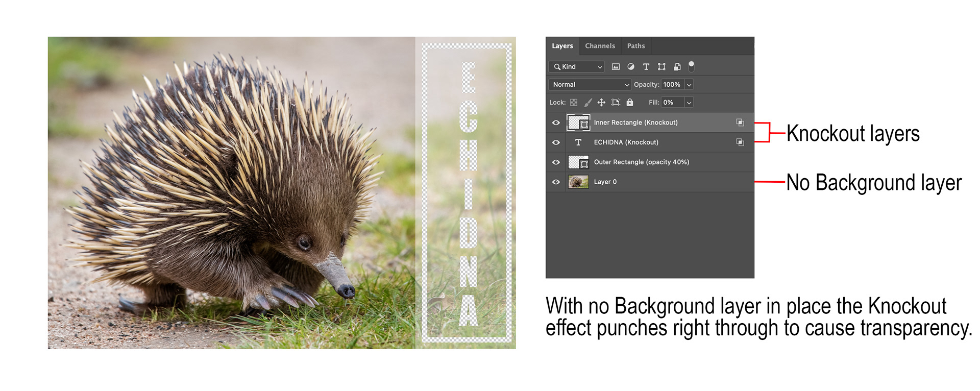
Task: Select the ECHIDNA (Knockout) layer name
Action: point(626,142)
